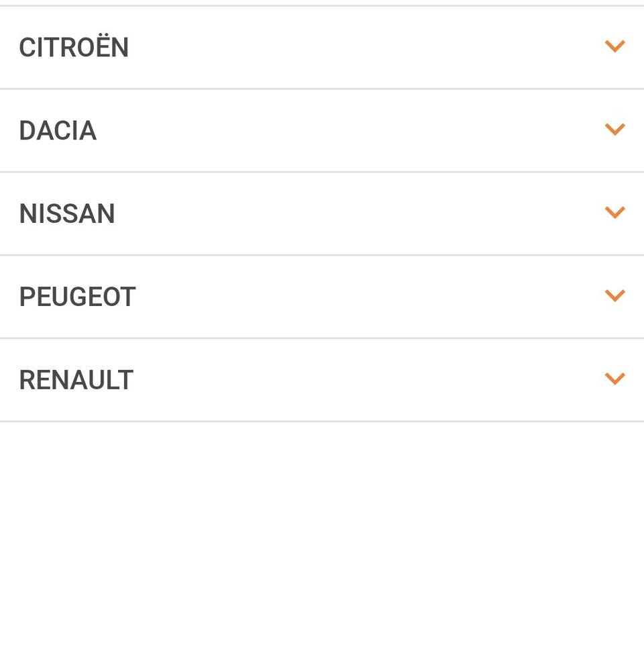644x647 pixels.
Task: Show NISSAN vehicle options
Action: 322,214
